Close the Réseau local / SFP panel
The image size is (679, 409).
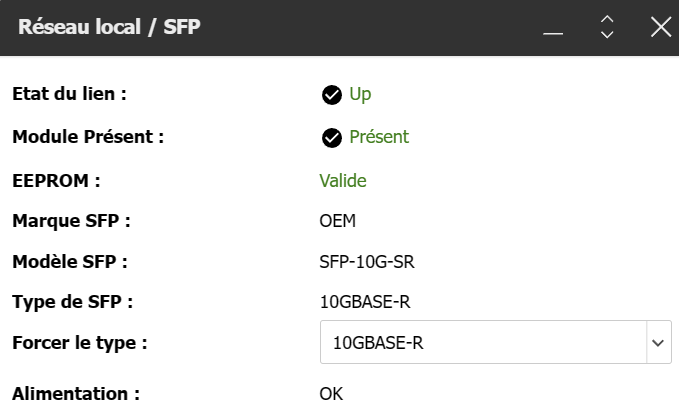[x=661, y=27]
